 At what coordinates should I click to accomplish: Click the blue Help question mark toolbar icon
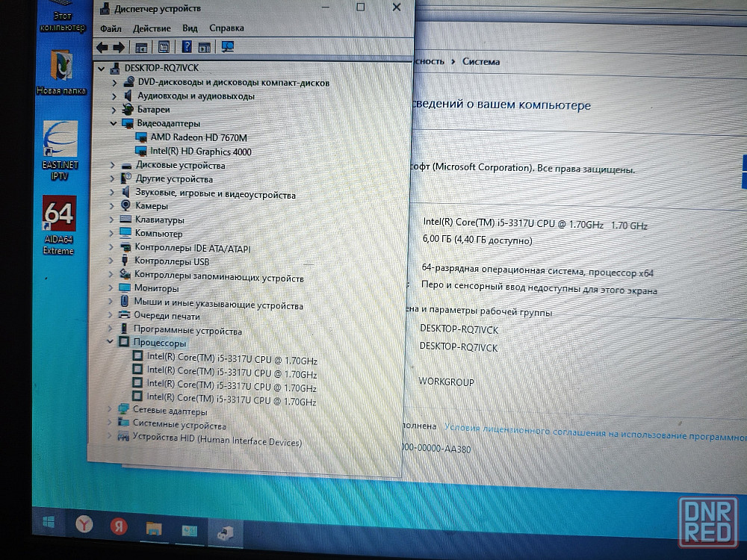point(187,47)
